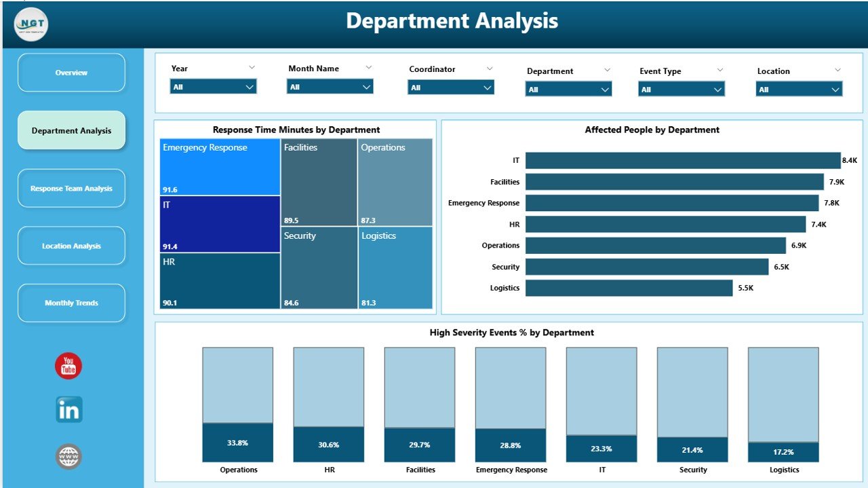Open the YouTube channel icon
The height and width of the screenshot is (488, 868).
tap(68, 366)
